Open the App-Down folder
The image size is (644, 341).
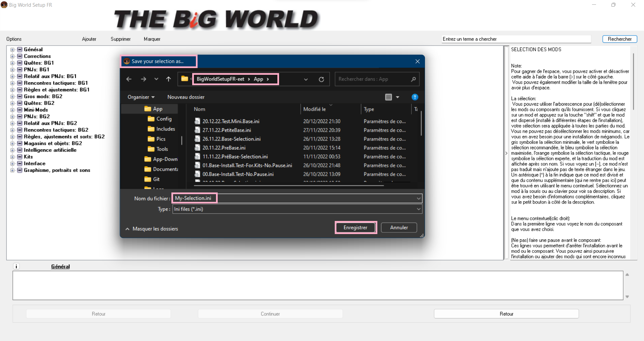(161, 159)
